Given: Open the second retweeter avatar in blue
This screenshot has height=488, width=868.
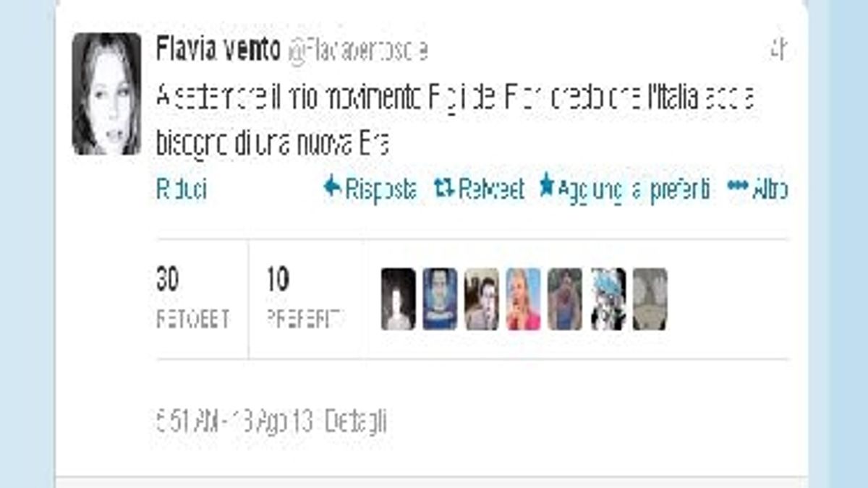Looking at the screenshot, I should pyautogui.click(x=440, y=299).
